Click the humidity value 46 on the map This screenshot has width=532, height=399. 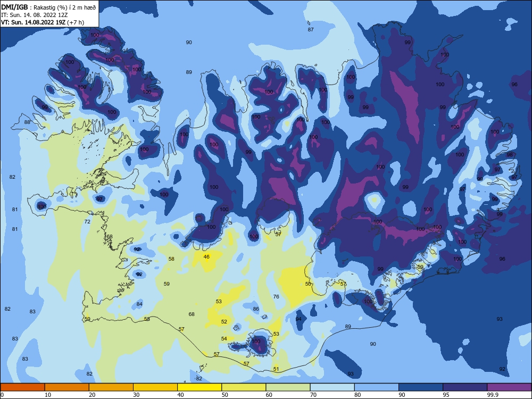pos(206,257)
